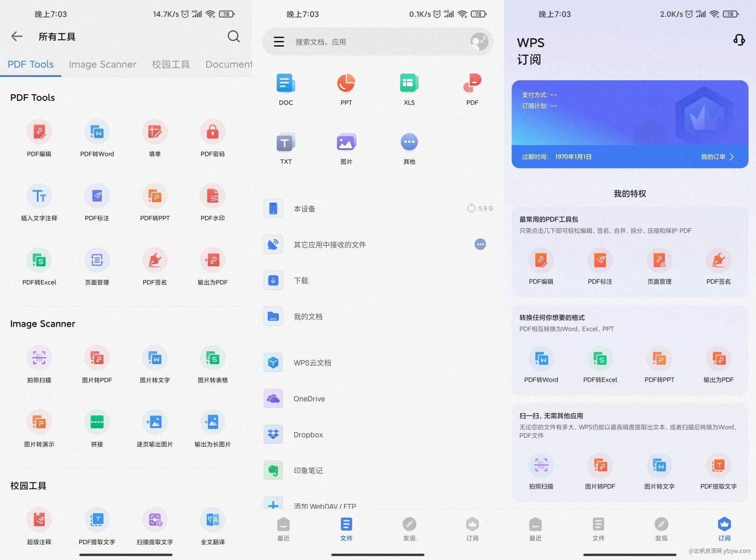Open the 超级注释 tool

(39, 526)
